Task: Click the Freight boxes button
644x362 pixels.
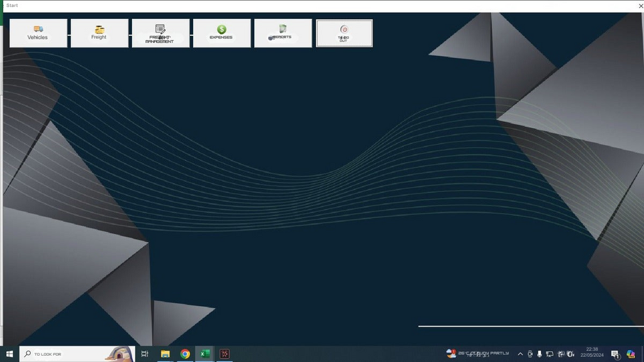Action: point(99,33)
